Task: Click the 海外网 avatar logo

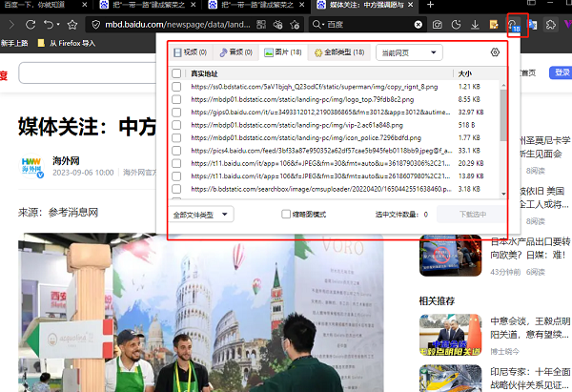Action: click(x=31, y=166)
